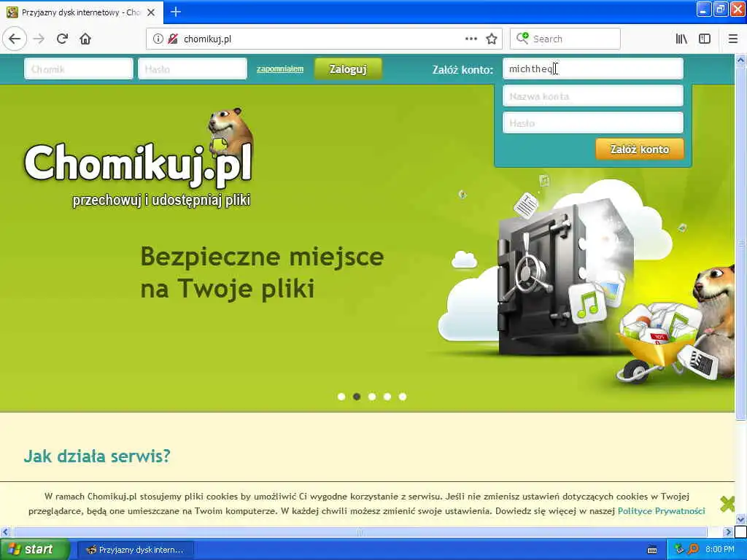Click the field containing michtheq
The height and width of the screenshot is (560, 747).
point(592,69)
